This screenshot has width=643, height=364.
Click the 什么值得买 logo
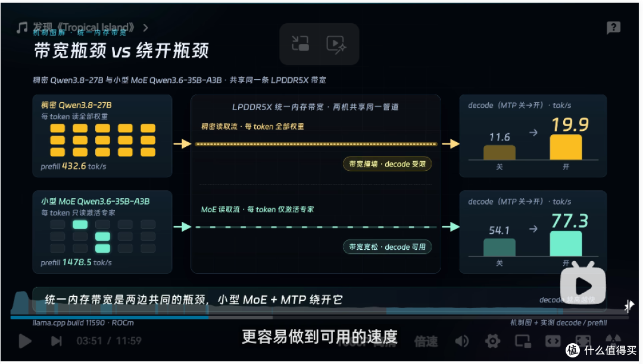click(601, 350)
